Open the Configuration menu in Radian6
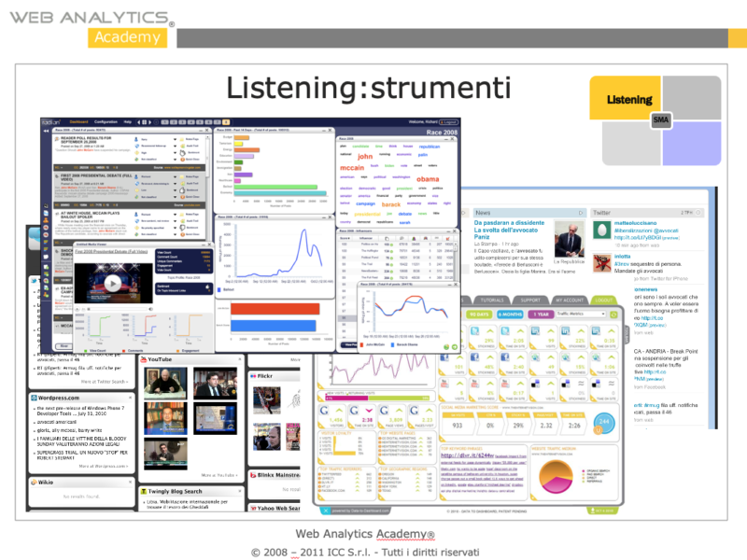Viewport: 747px width, 560px height. 106,122
